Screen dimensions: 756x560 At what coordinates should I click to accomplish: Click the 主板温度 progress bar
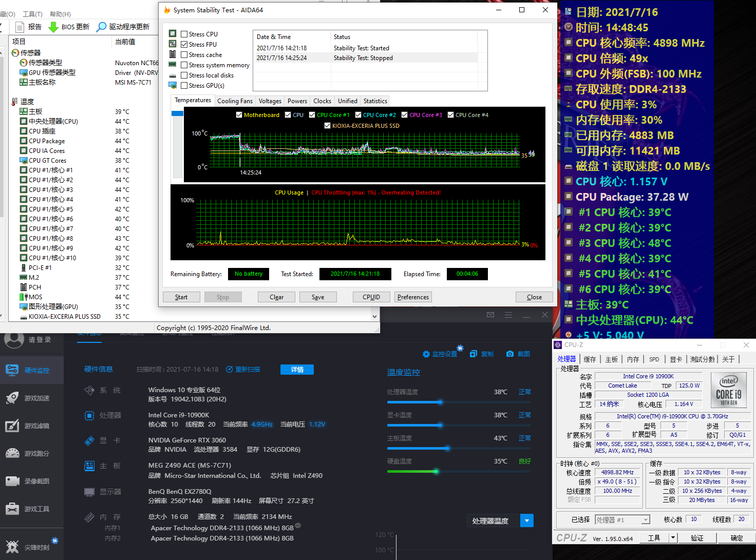(x=459, y=448)
